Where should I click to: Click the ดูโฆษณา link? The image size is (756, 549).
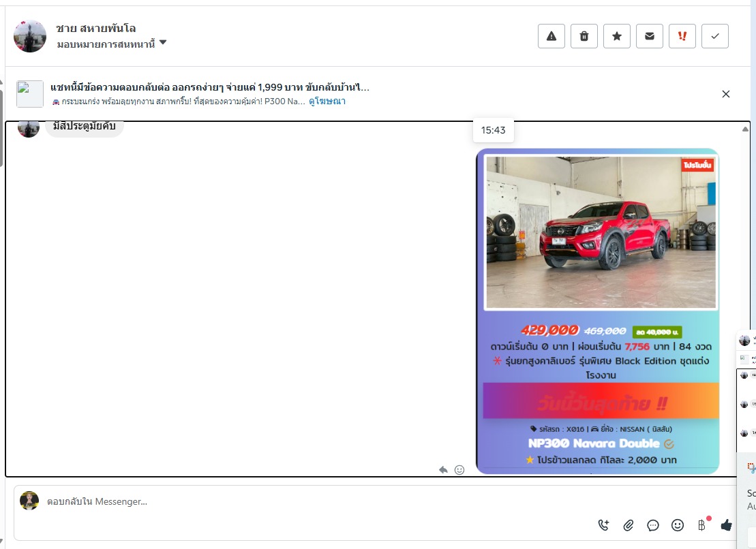[x=327, y=101]
